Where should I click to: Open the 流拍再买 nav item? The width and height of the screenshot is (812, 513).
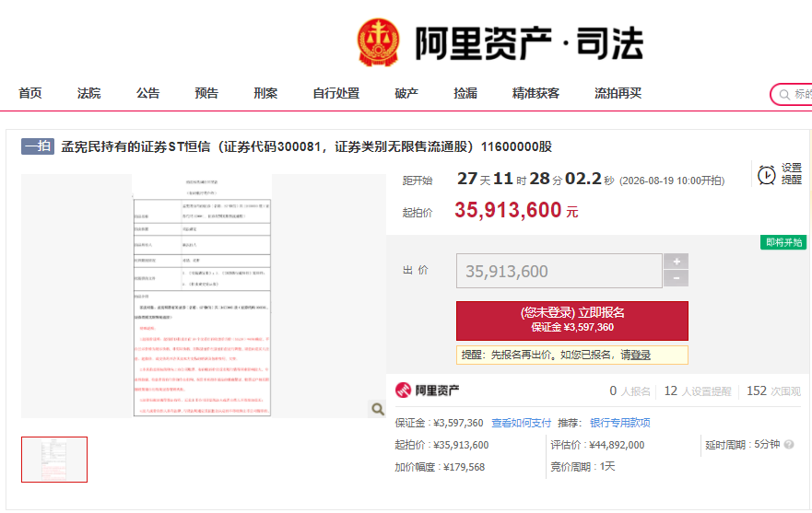click(x=618, y=93)
